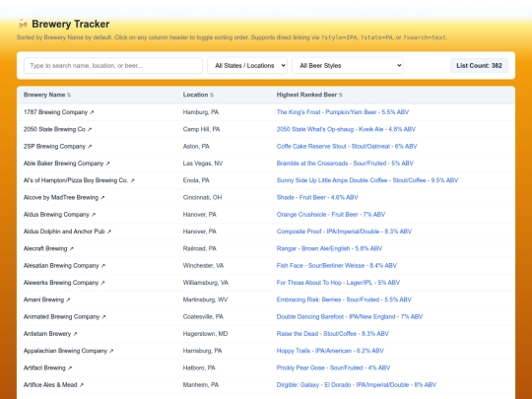Click the Location column header
This screenshot has width=532, height=399.
[x=195, y=95]
